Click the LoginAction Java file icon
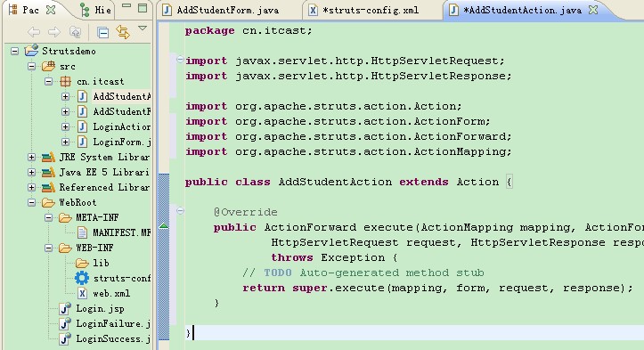 coord(82,127)
